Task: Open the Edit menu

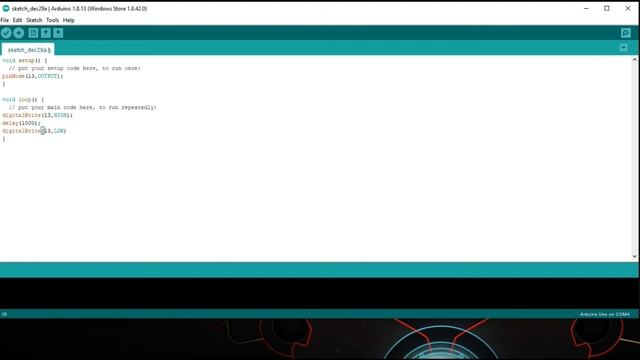Action: pos(17,20)
